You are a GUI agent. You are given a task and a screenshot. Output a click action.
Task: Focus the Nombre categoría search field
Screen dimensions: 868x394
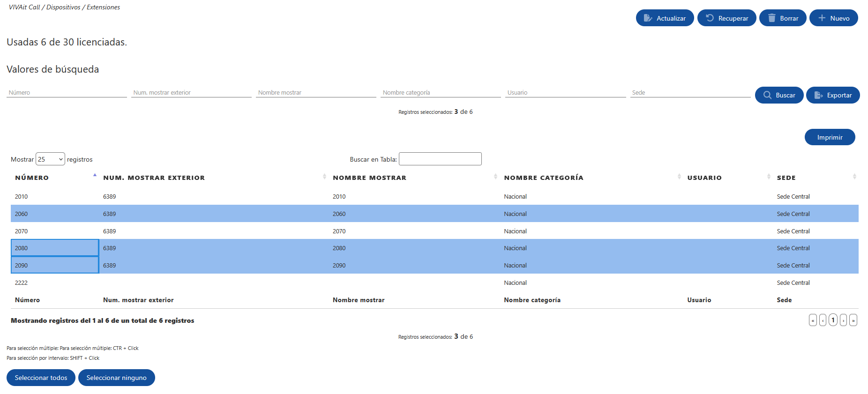[x=441, y=92]
